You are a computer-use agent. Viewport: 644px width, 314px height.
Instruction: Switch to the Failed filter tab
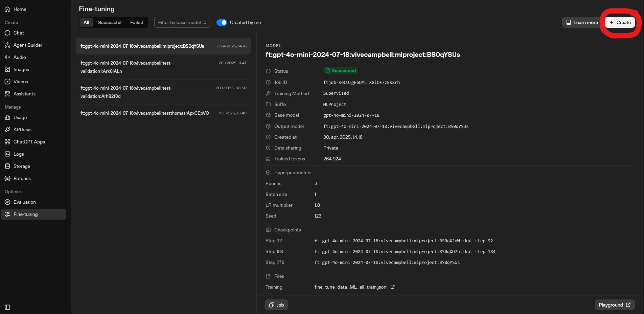(137, 22)
